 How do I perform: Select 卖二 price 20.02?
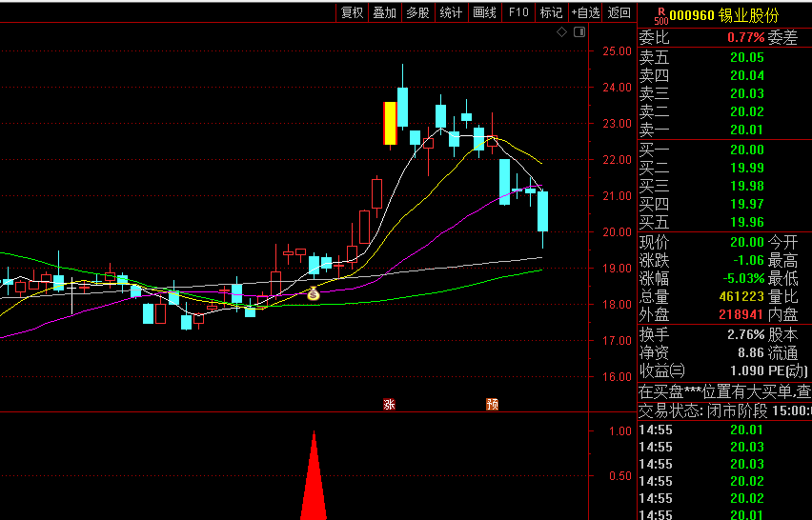[747, 111]
